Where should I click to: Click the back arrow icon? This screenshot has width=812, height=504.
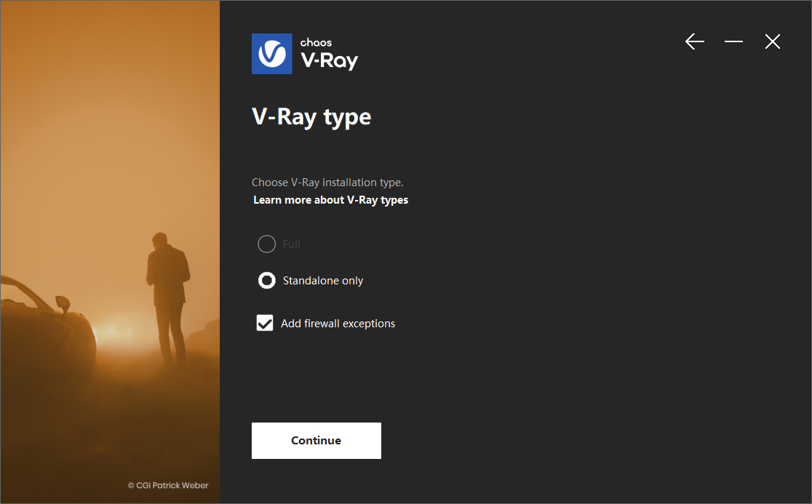[x=694, y=41]
